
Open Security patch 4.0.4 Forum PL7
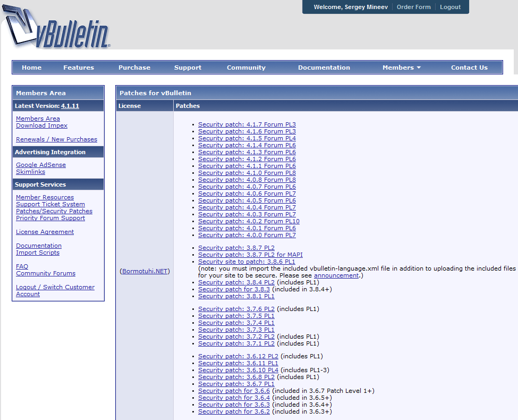point(247,208)
